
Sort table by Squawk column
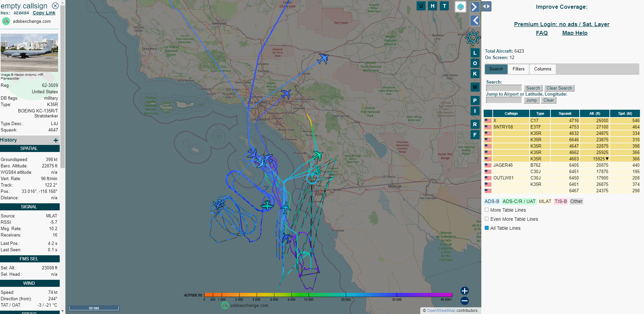565,113
